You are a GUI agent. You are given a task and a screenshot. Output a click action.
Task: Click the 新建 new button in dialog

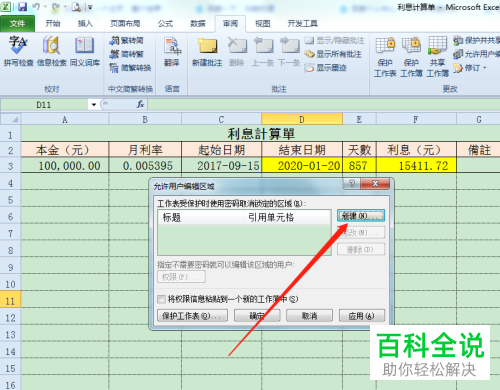tap(361, 216)
